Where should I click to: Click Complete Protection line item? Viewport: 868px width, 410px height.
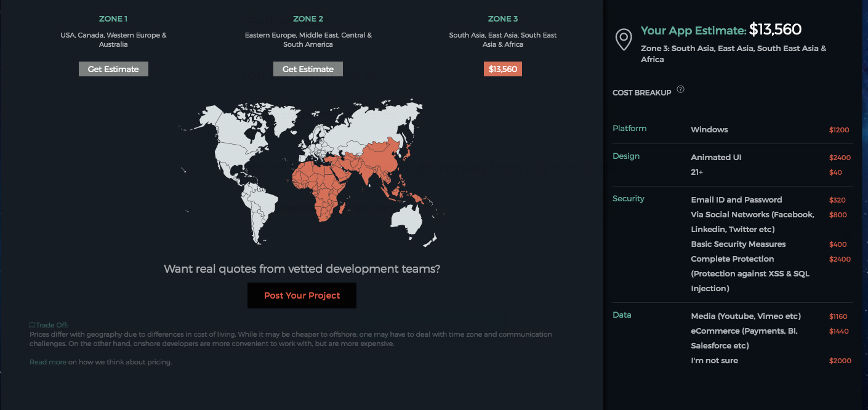tap(750, 273)
